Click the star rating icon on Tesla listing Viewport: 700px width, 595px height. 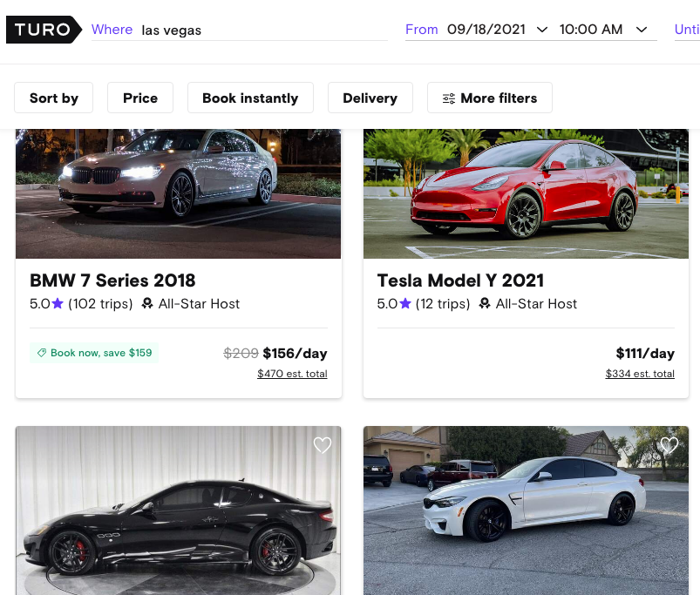[x=405, y=304]
